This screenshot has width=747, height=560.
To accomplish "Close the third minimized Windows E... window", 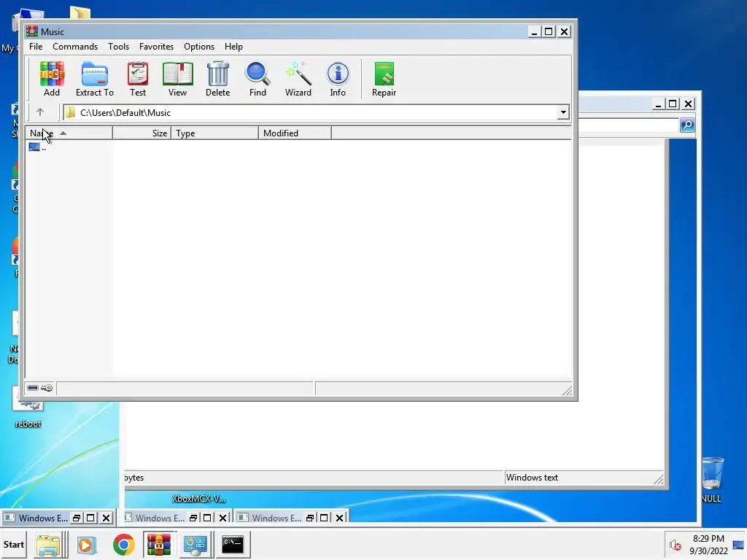I will pos(340,518).
